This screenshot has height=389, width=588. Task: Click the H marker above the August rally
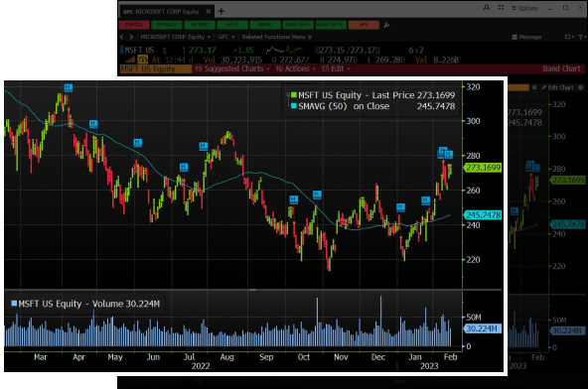tap(204, 146)
